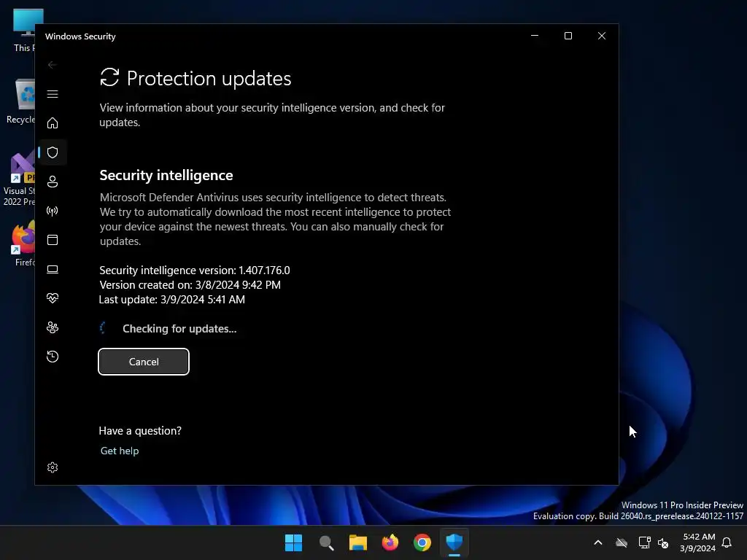Show hidden system tray icons
The height and width of the screenshot is (560, 747).
[598, 542]
